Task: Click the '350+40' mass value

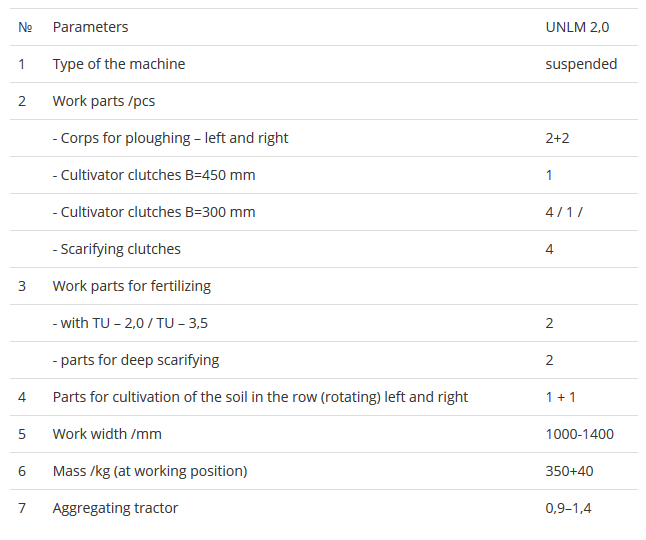Action: [568, 471]
